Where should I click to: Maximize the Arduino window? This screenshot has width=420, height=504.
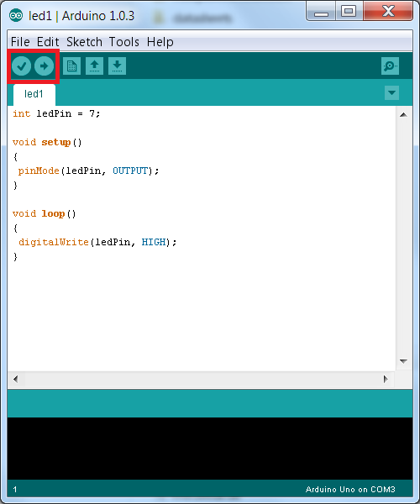coord(349,12)
